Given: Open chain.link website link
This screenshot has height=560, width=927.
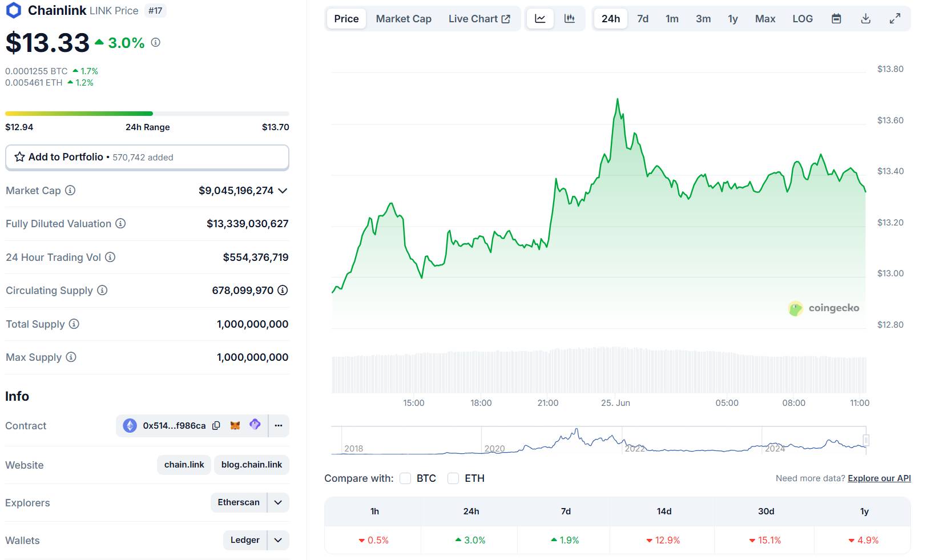Looking at the screenshot, I should coord(184,465).
